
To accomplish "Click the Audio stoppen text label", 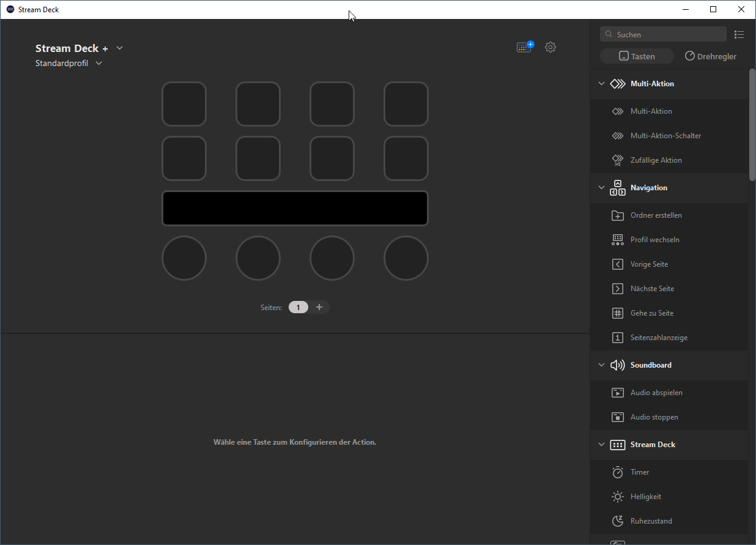I will pos(654,417).
